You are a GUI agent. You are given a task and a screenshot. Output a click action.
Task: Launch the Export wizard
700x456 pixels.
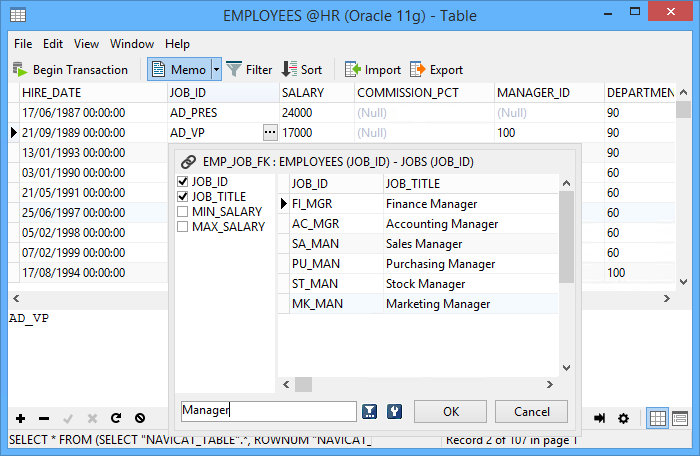[436, 70]
